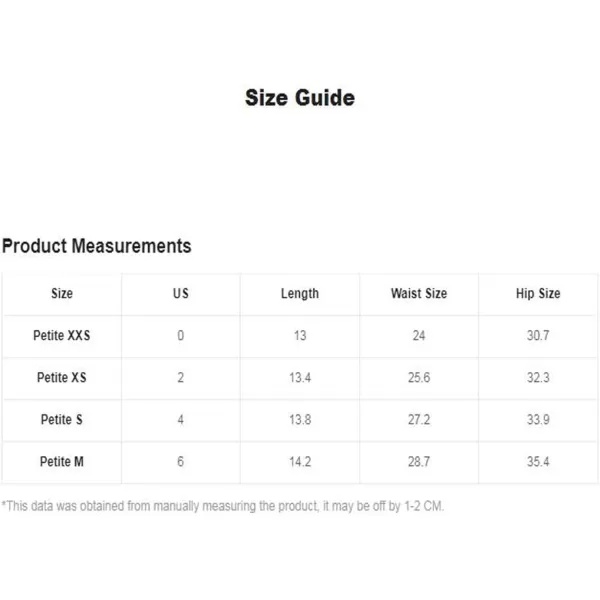Click US size 6 cell
This screenshot has width=600, height=600.
pos(181,461)
